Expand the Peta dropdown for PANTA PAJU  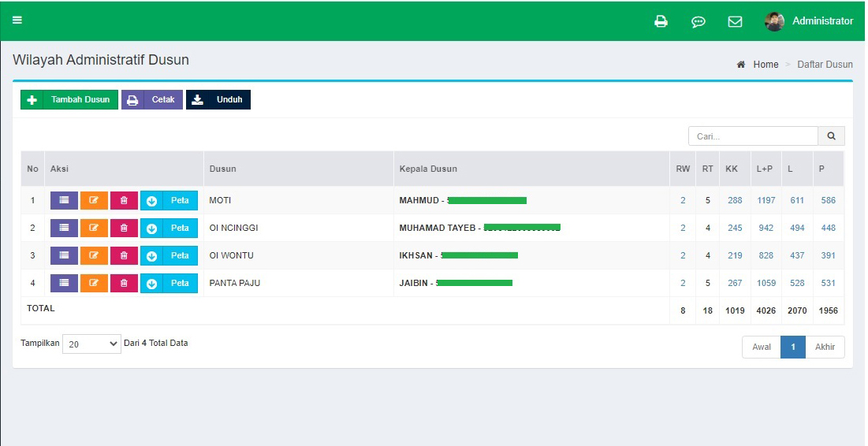click(x=152, y=283)
